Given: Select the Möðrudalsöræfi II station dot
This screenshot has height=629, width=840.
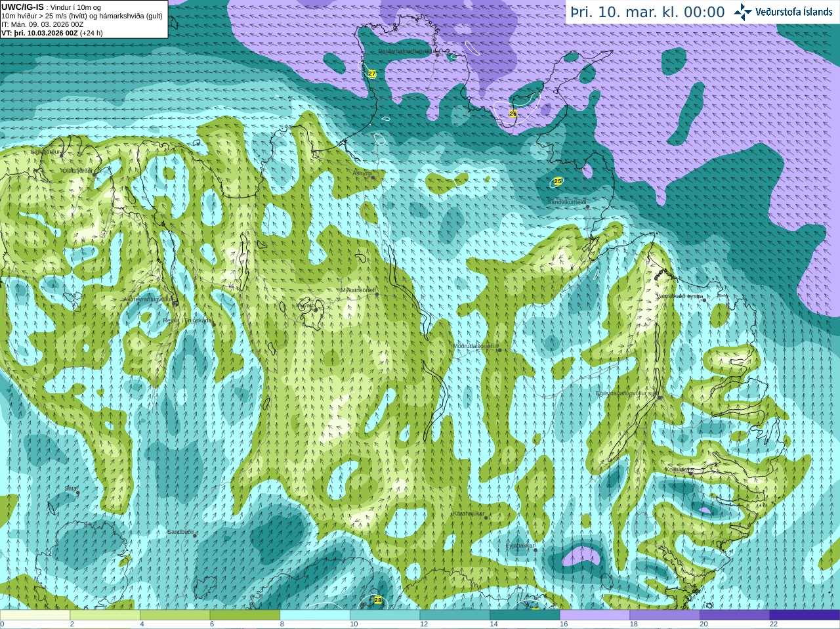Looking at the screenshot, I should tap(499, 350).
